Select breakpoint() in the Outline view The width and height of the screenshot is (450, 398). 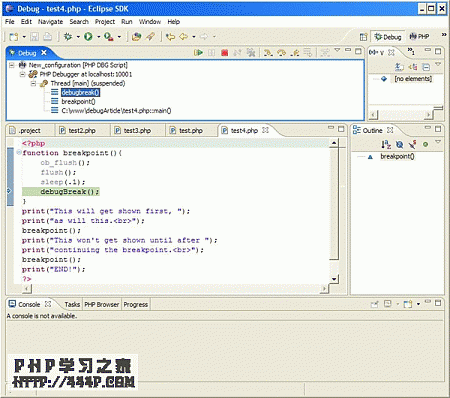[x=397, y=156]
